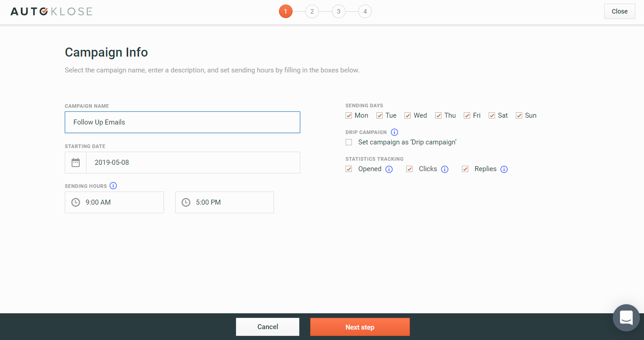
Task: Open the starting date field 2019-05-08
Action: 193,163
